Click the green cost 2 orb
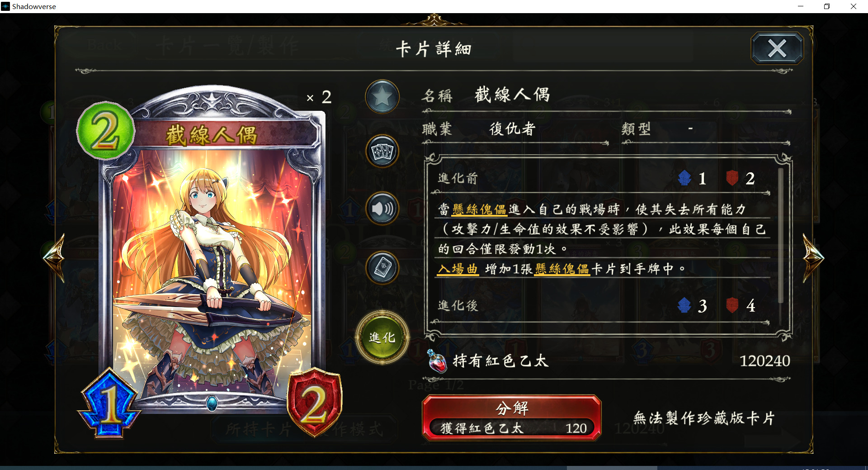Image resolution: width=868 pixels, height=470 pixels. click(x=106, y=131)
